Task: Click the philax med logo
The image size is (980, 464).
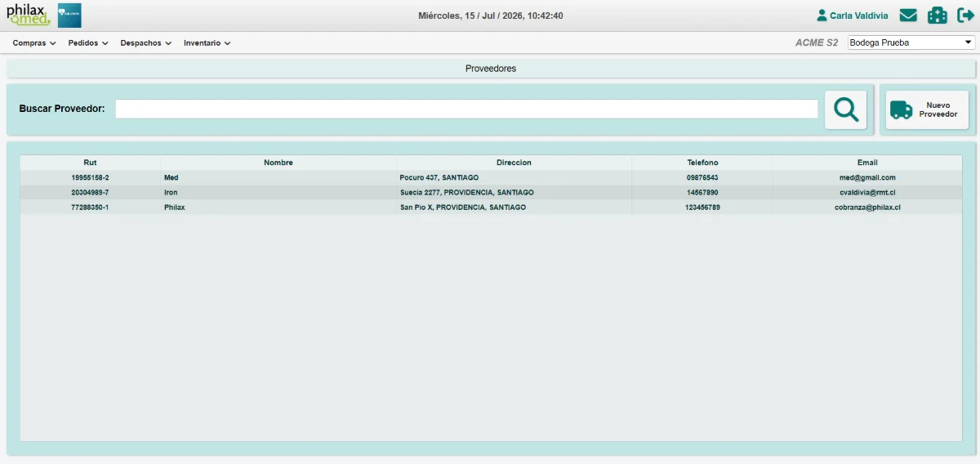Action: point(29,15)
